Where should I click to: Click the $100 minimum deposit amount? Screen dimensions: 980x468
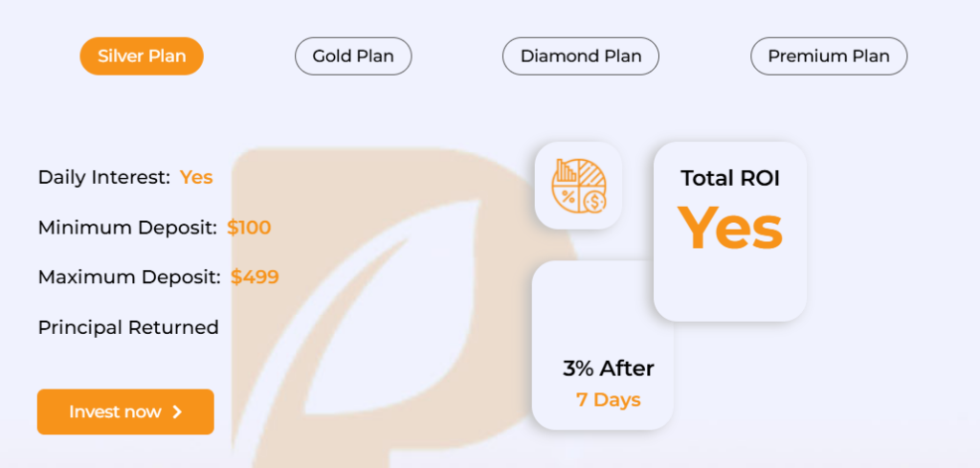[x=249, y=228]
